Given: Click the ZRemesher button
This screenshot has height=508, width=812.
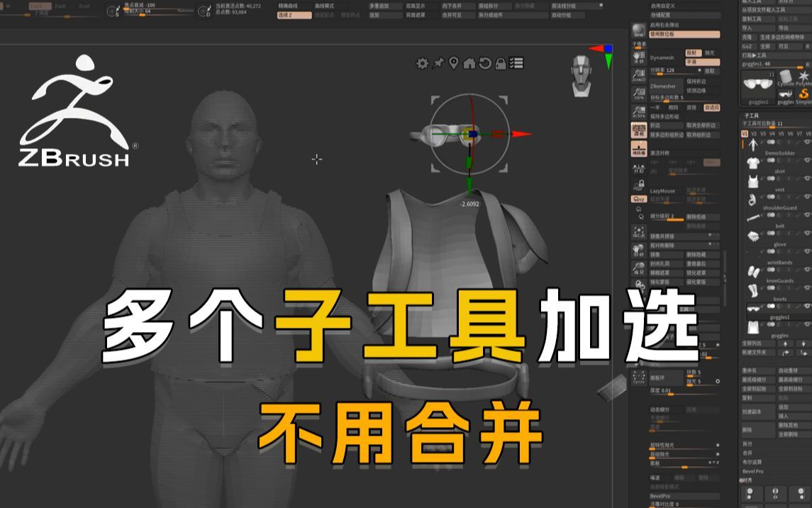Looking at the screenshot, I should 662,87.
